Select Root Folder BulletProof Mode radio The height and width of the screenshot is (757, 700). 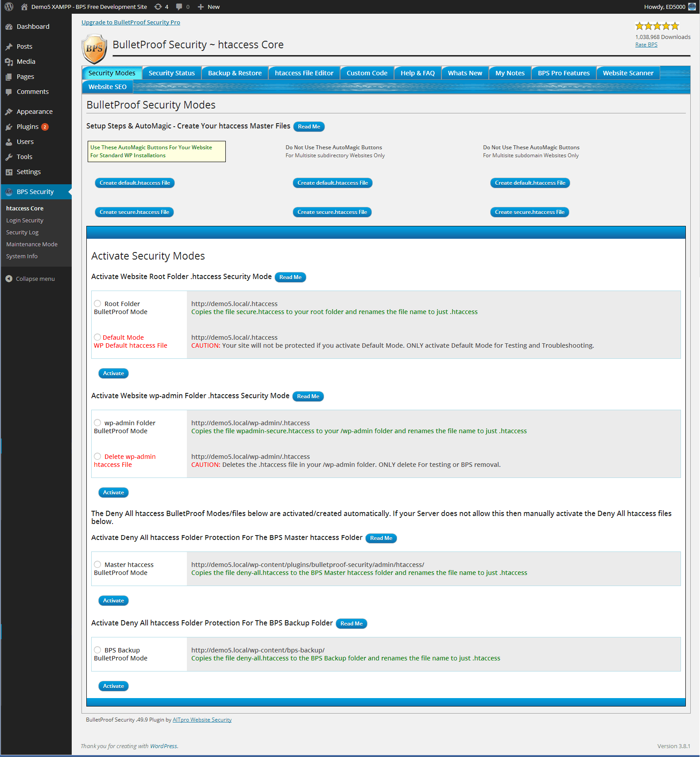click(x=97, y=303)
